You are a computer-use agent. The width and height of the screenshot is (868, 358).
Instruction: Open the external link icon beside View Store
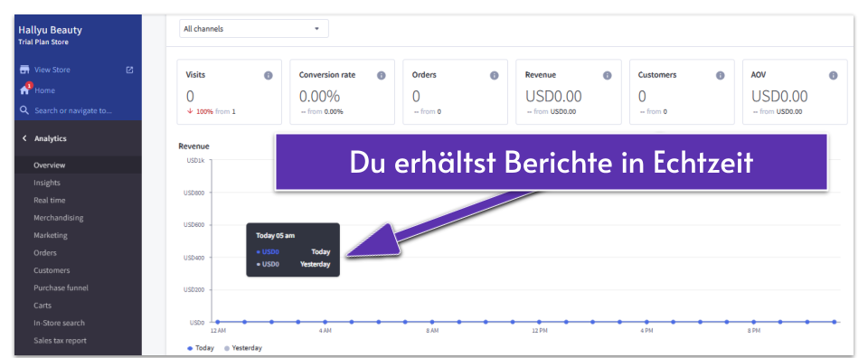click(x=129, y=70)
